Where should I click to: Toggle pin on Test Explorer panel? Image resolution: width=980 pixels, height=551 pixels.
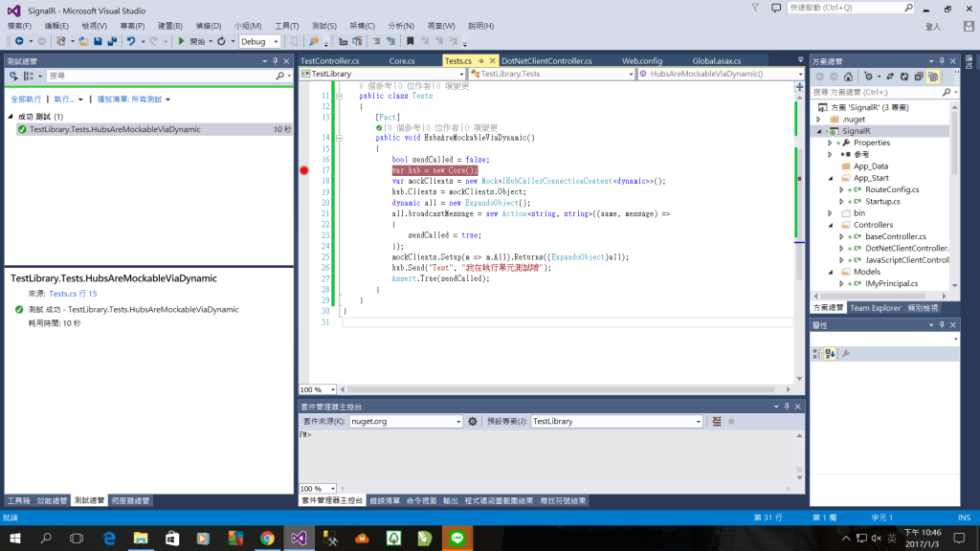coord(276,60)
